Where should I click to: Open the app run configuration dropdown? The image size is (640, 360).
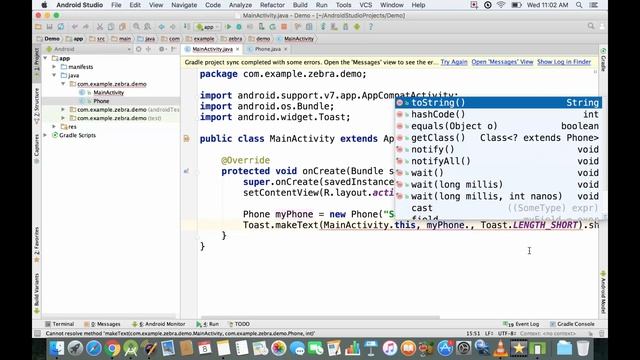pos(208,27)
